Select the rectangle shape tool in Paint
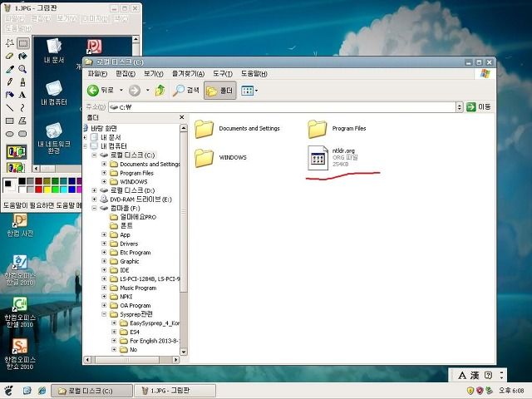 [x=9, y=121]
